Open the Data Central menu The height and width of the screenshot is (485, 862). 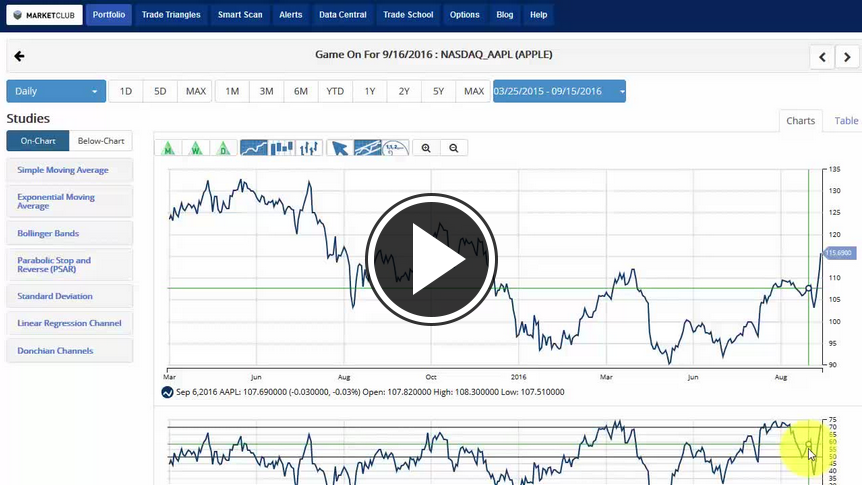[342, 15]
